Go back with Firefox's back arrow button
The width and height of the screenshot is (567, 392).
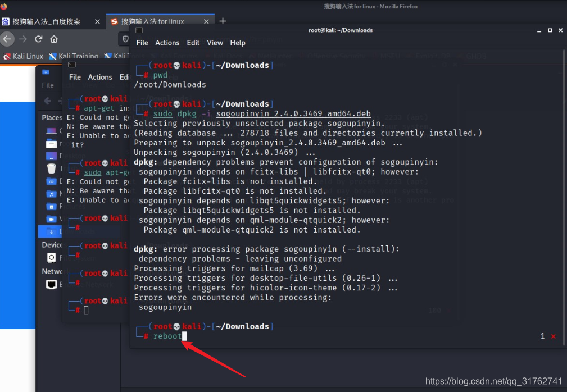[x=7, y=39]
